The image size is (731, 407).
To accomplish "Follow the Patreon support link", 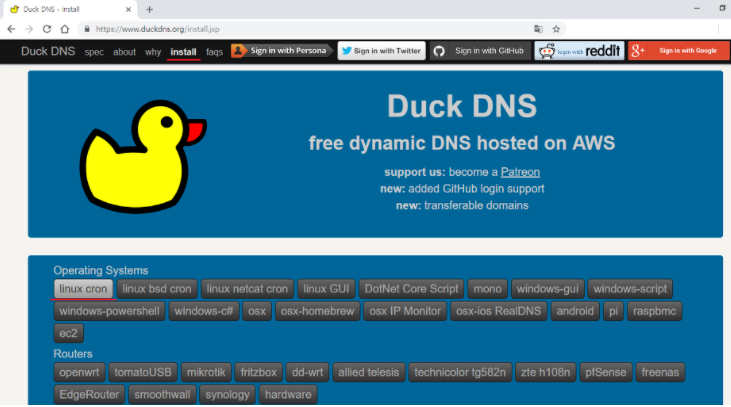I will point(520,172).
